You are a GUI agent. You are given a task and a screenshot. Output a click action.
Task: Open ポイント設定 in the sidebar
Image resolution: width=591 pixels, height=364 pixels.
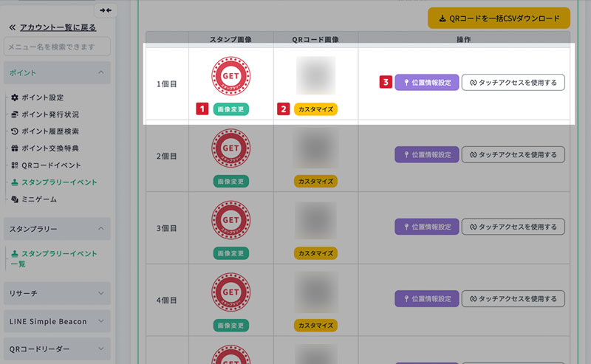pos(42,97)
